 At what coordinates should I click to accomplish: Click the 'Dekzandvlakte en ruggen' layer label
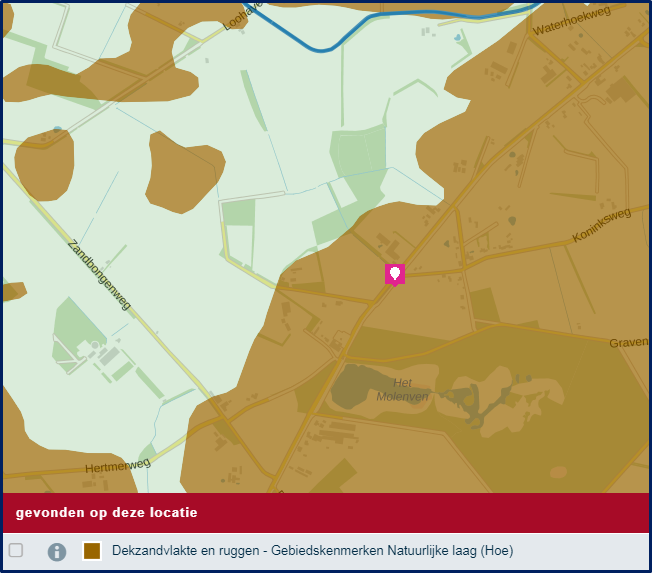(x=313, y=551)
